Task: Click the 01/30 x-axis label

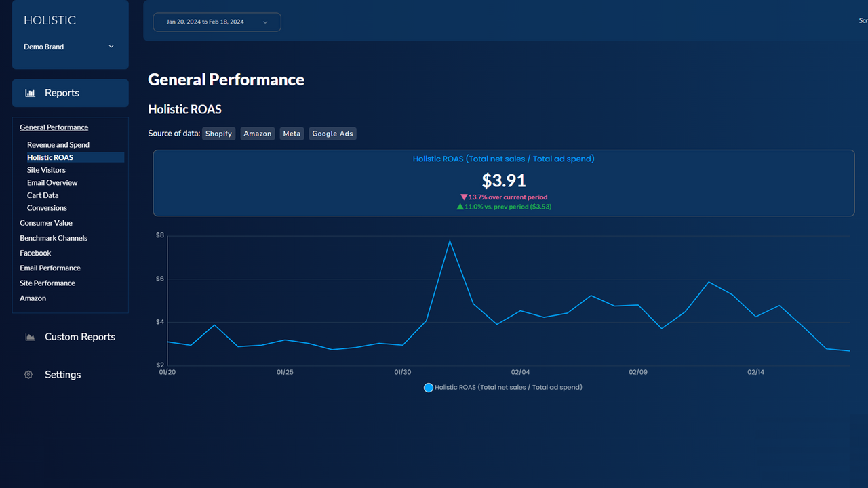Action: click(x=403, y=372)
